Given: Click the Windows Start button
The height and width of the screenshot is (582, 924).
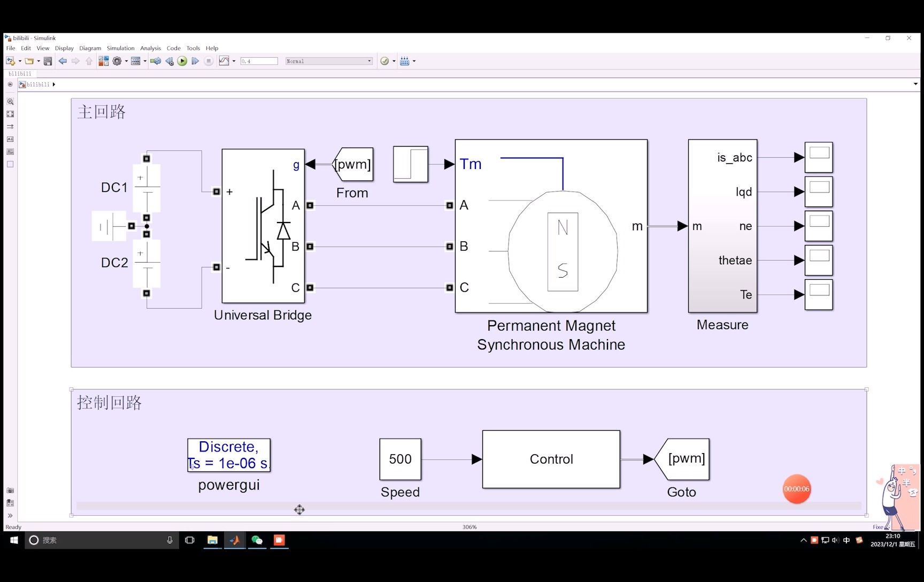Looking at the screenshot, I should point(14,540).
